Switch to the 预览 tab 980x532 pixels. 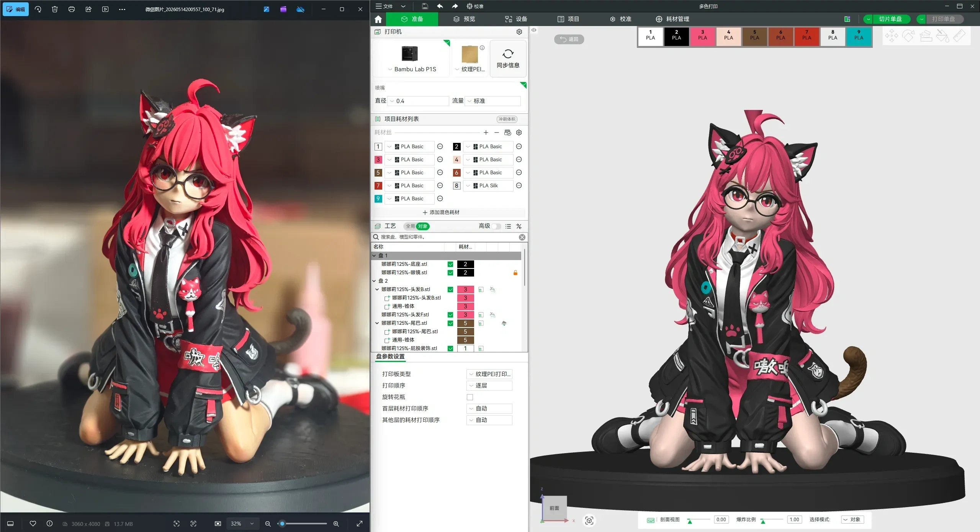point(464,19)
